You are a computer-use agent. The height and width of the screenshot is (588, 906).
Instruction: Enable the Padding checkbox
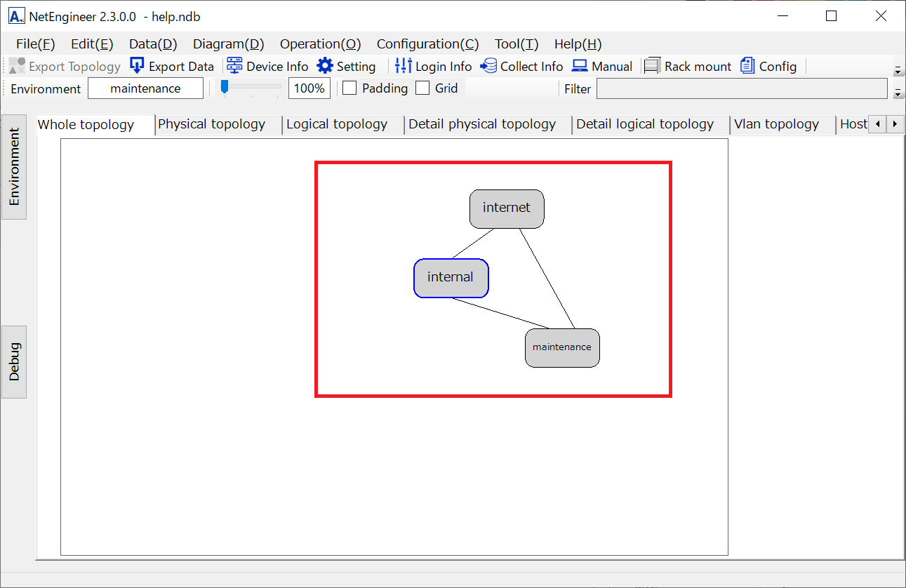(349, 88)
